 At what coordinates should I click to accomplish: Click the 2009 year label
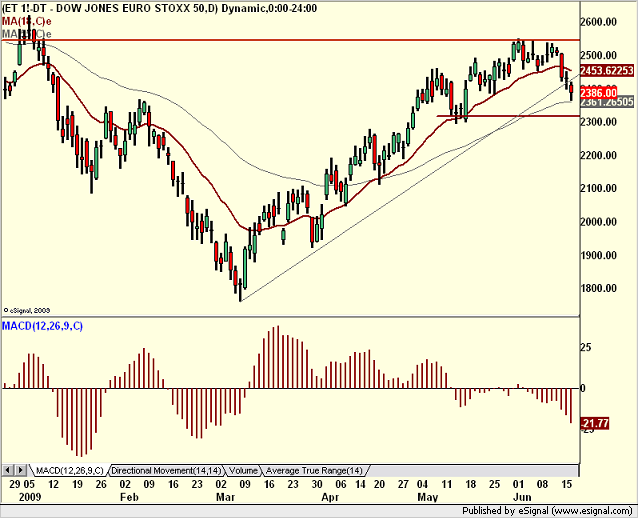pyautogui.click(x=30, y=497)
